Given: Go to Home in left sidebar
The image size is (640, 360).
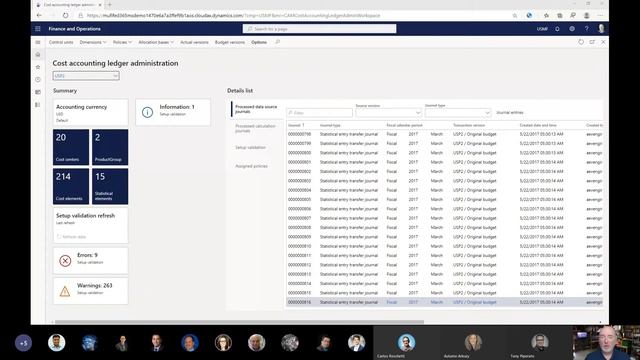Looking at the screenshot, I should pyautogui.click(x=38, y=54).
